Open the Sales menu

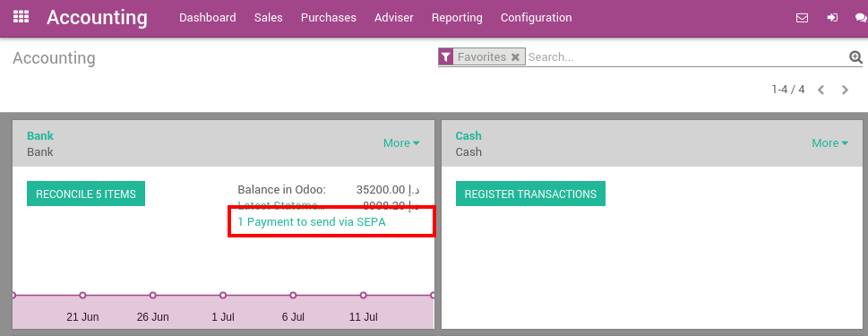point(269,18)
